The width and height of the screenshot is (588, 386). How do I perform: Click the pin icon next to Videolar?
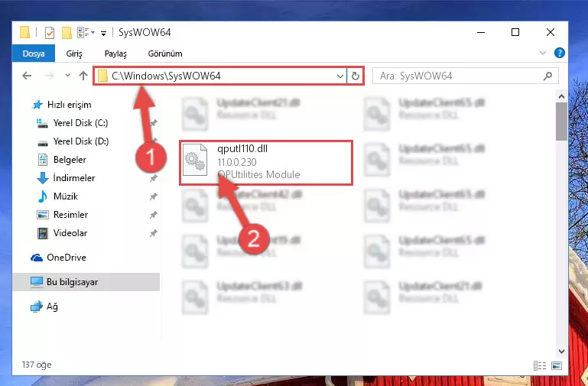(x=153, y=233)
